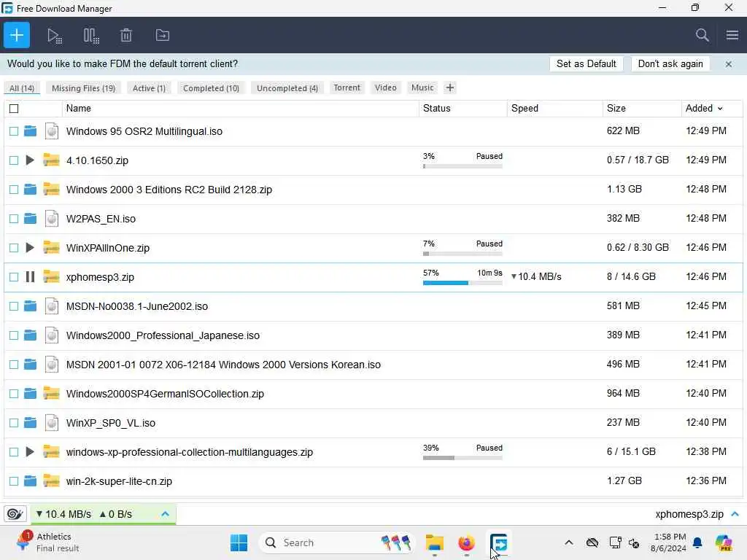Toggle snail mode at bottom left
Viewport: 747px width, 560px height.
tap(15, 514)
